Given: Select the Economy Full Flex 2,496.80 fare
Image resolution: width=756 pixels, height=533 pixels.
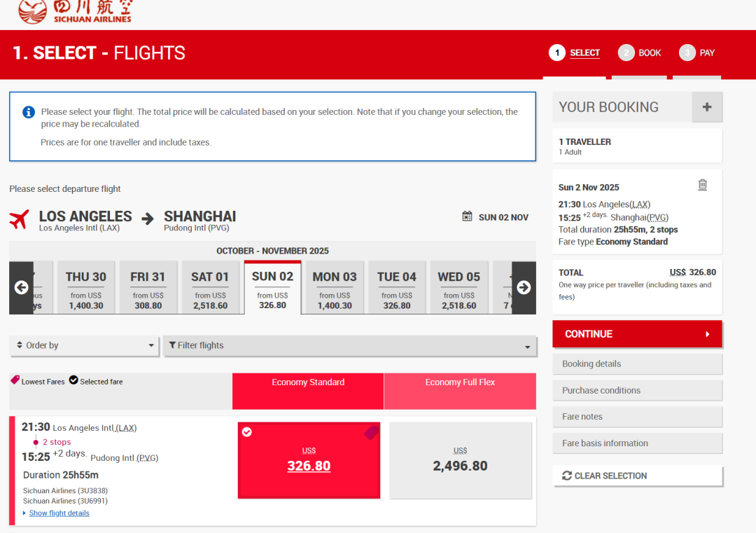Looking at the screenshot, I should coord(460,460).
